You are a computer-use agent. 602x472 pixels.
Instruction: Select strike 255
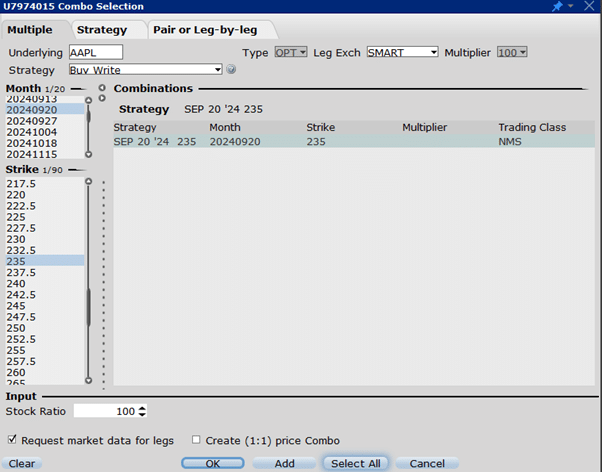pyautogui.click(x=45, y=350)
